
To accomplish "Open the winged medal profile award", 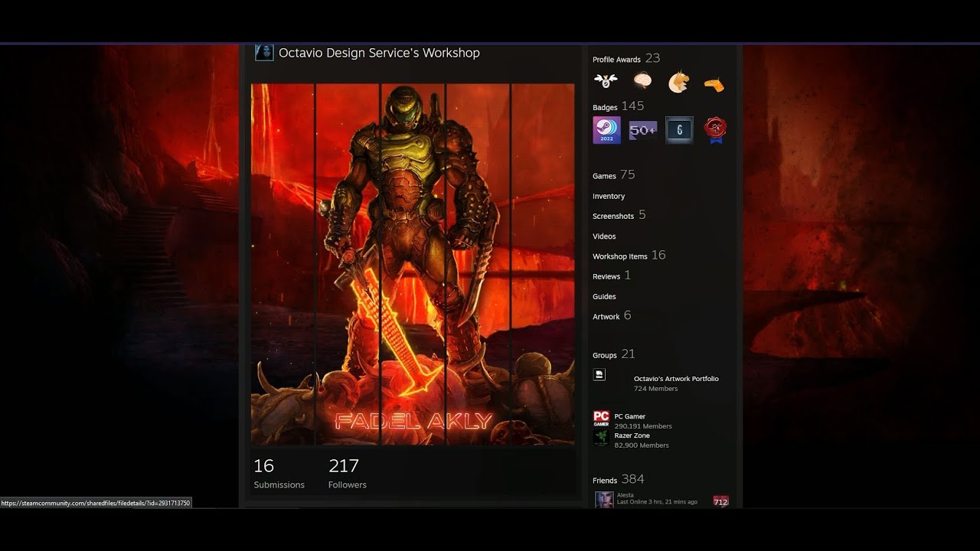I will [x=606, y=80].
